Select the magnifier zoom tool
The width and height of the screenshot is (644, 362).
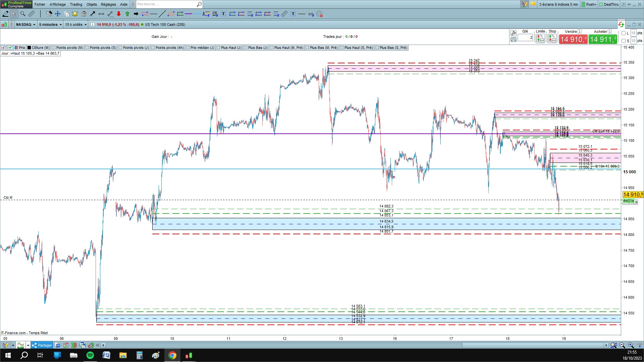(x=23, y=14)
